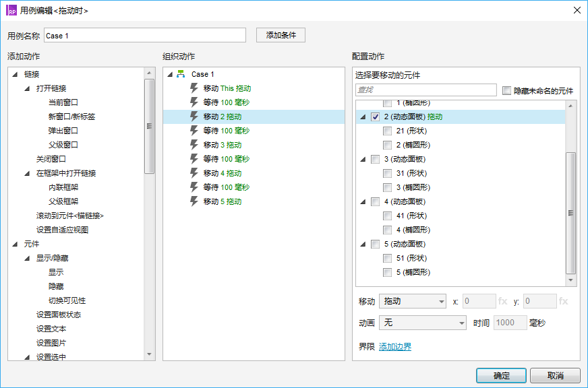Click the Case 1 tree node icon
The image size is (588, 388).
[181, 74]
